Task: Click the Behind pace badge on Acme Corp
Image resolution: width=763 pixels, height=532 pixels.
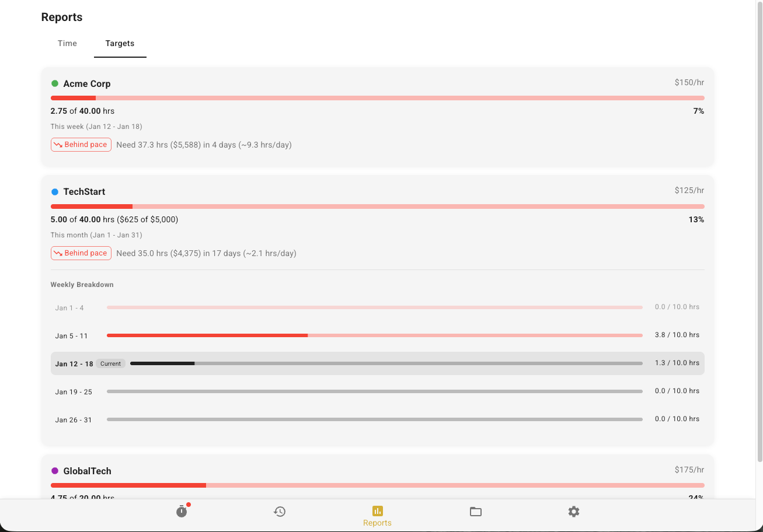Action: click(x=81, y=144)
